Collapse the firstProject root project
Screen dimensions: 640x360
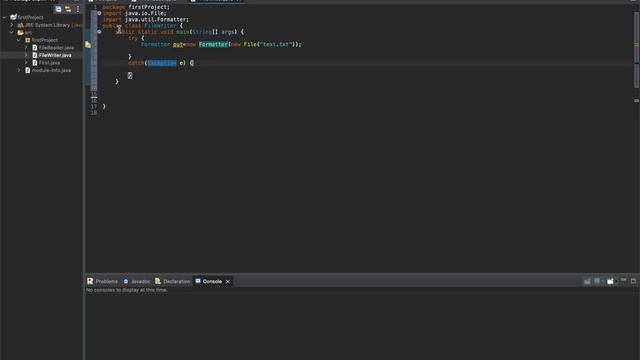tap(4, 18)
